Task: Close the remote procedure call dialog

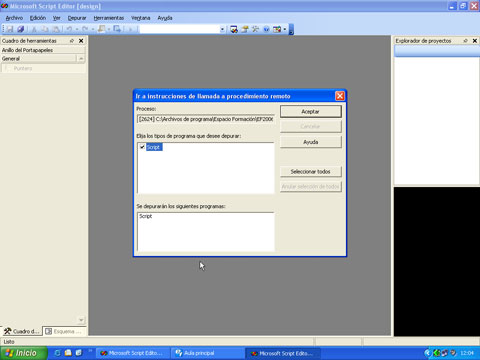Action: point(340,96)
